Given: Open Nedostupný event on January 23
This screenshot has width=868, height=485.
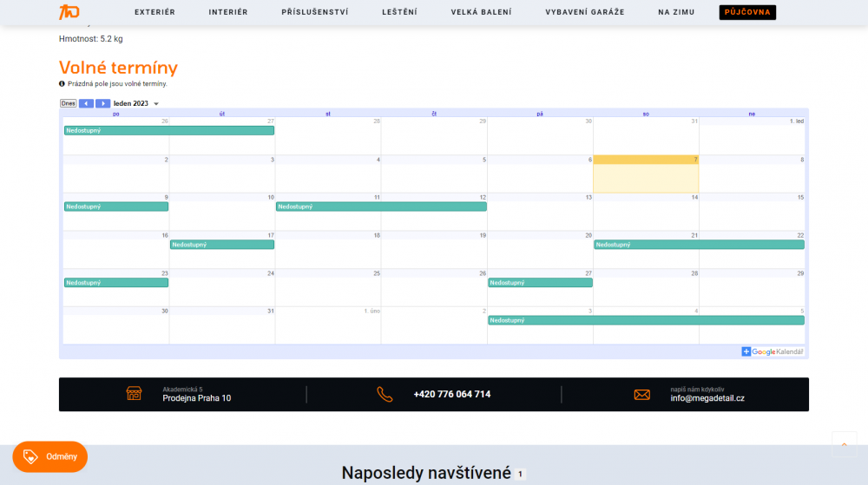Looking at the screenshot, I should (x=116, y=283).
